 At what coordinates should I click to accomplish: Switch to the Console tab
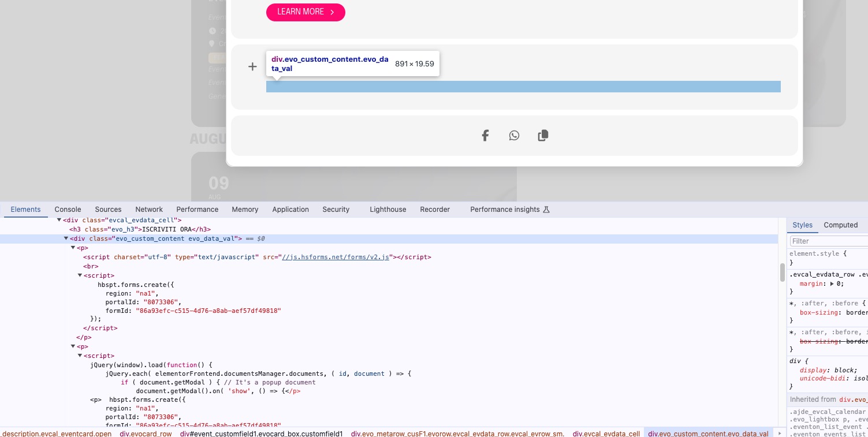tap(68, 210)
